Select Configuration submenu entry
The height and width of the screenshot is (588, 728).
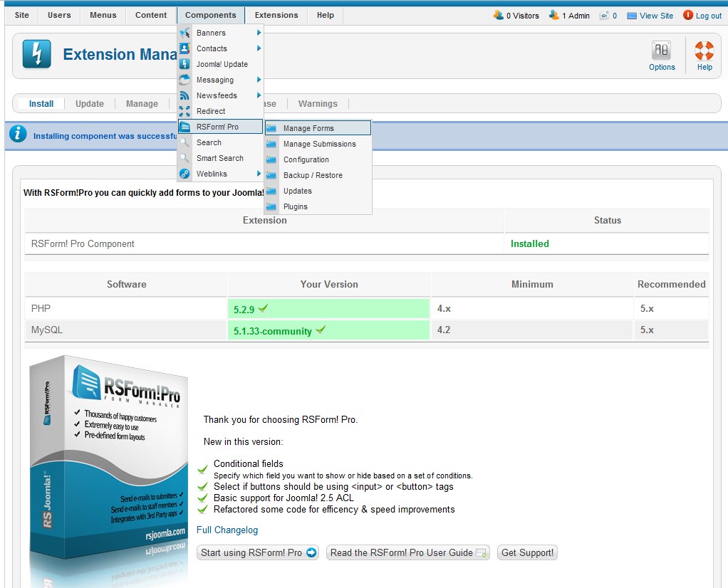318,159
